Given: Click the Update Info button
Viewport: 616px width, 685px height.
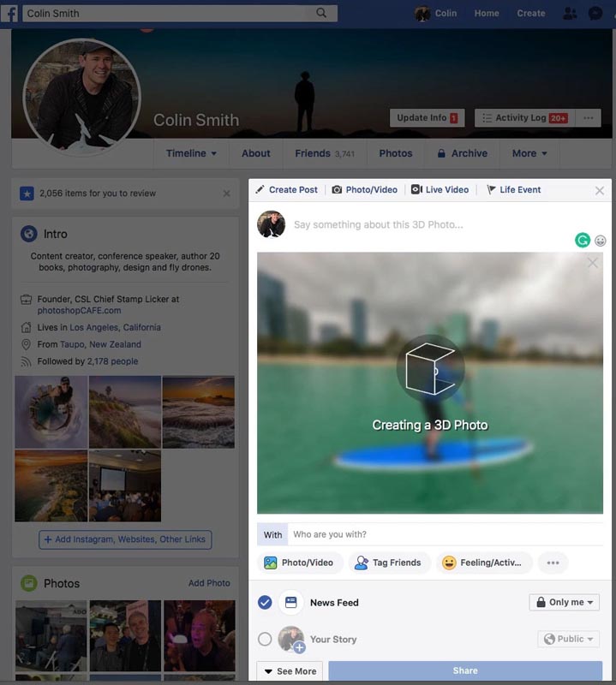Looking at the screenshot, I should 428,118.
